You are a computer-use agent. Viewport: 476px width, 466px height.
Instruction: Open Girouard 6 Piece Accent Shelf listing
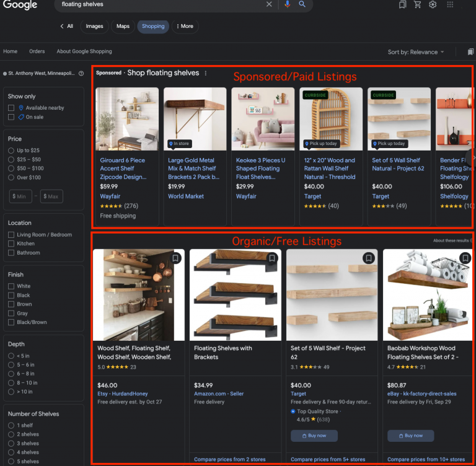pyautogui.click(x=123, y=169)
